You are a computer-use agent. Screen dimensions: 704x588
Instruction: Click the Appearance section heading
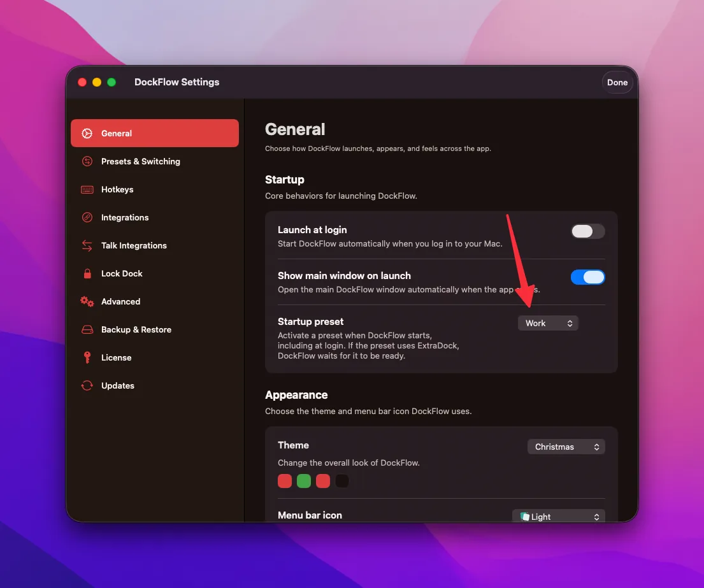(296, 395)
